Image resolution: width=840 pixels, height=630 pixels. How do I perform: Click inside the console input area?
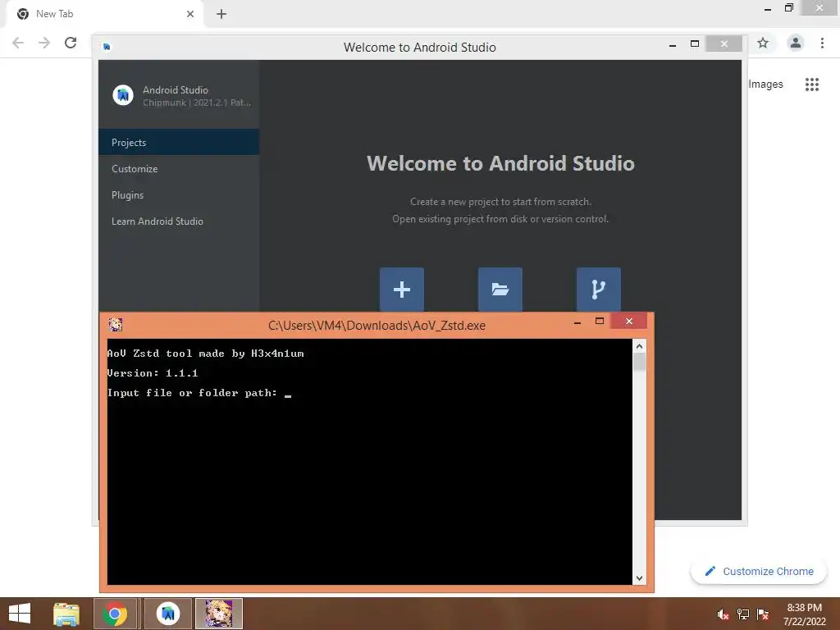[x=370, y=462]
